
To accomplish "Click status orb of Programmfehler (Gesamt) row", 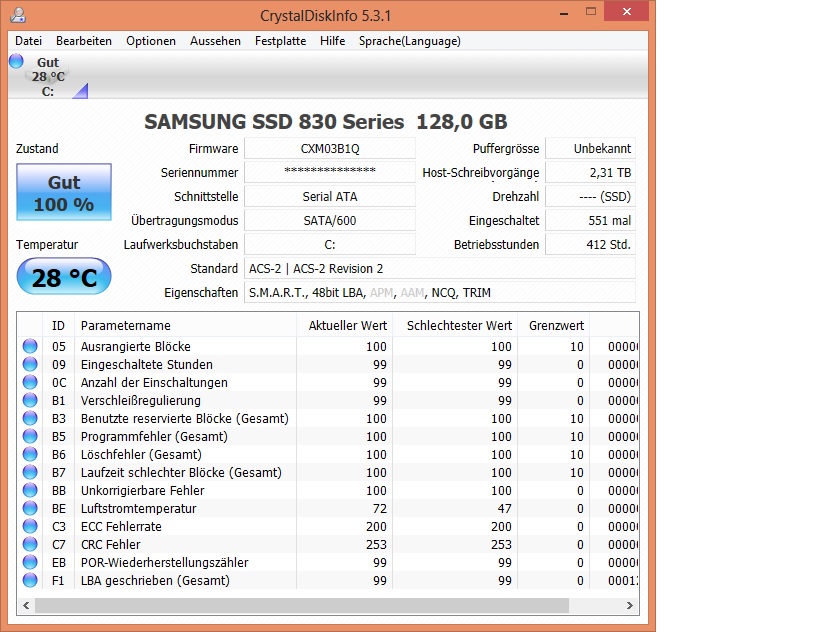I will [x=30, y=436].
